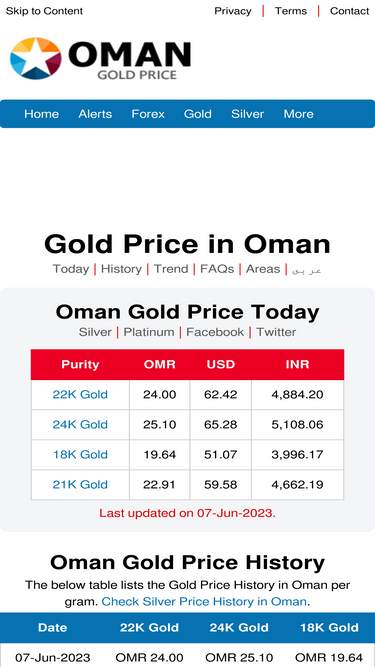Open the Home menu item

(41, 114)
